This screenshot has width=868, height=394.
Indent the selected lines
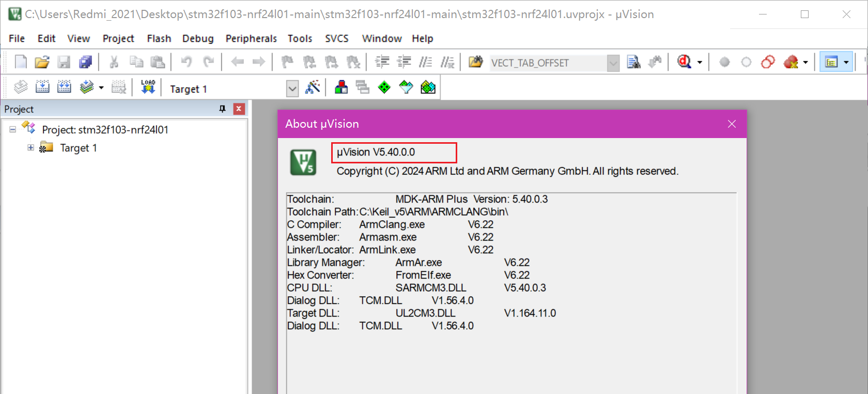coord(382,62)
